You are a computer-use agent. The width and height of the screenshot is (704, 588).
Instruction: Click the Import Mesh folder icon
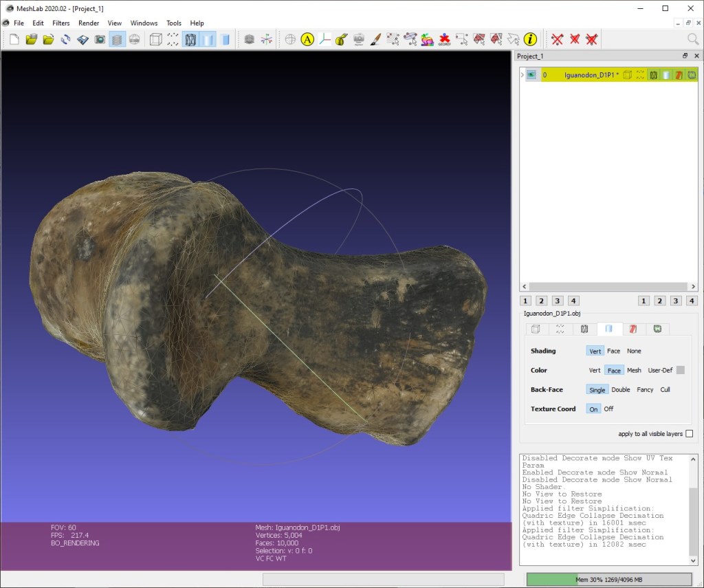tap(48, 39)
